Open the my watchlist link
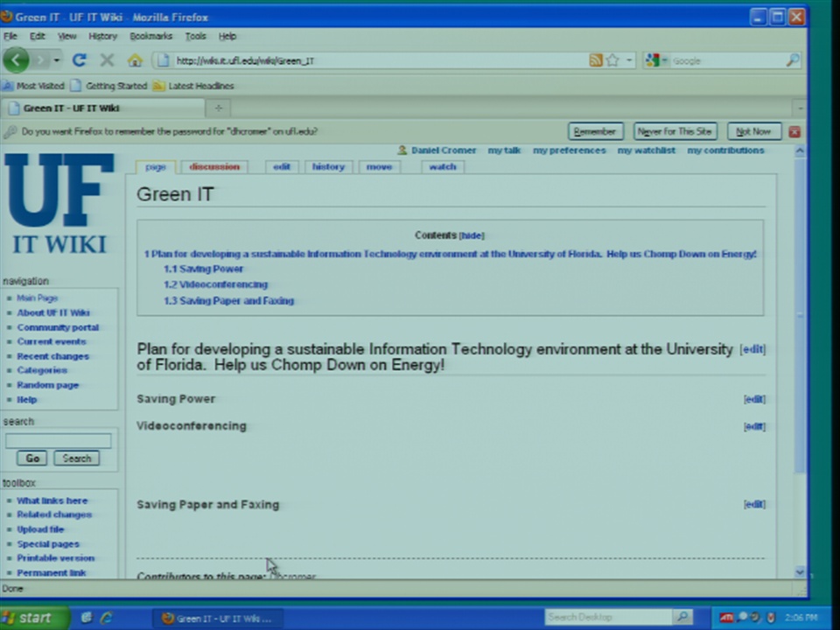 click(x=646, y=150)
